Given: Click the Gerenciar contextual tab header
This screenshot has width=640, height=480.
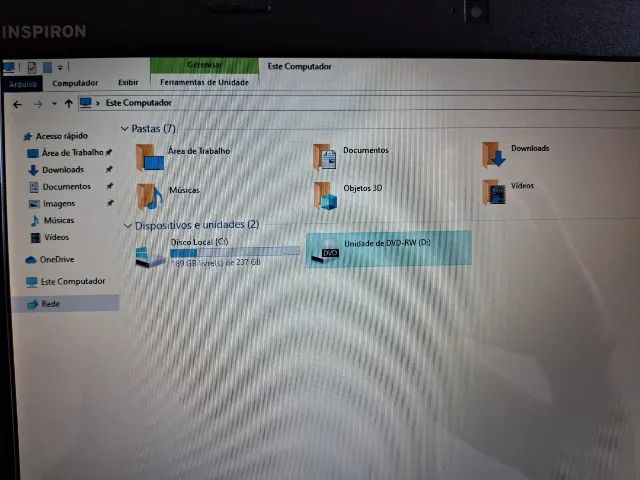Looking at the screenshot, I should pos(204,65).
